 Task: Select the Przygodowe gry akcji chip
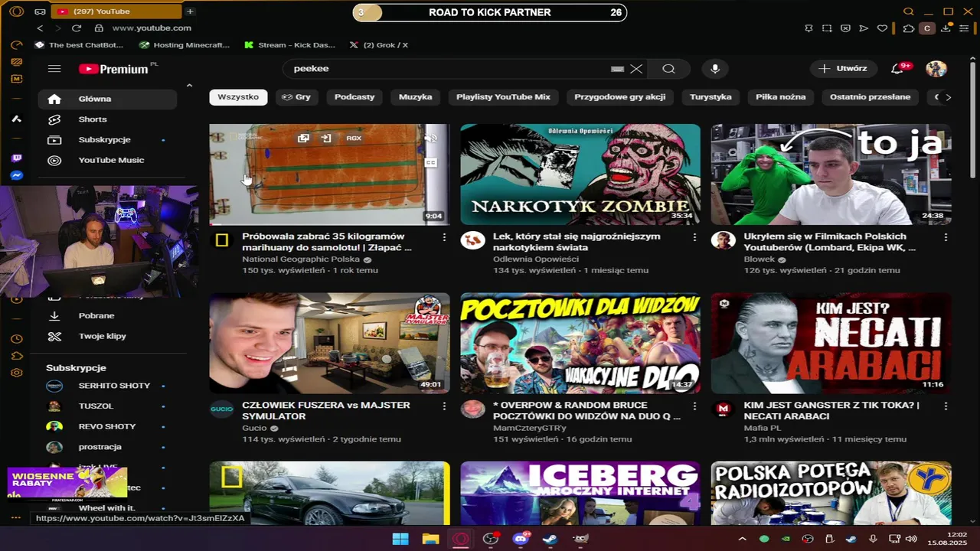(619, 97)
